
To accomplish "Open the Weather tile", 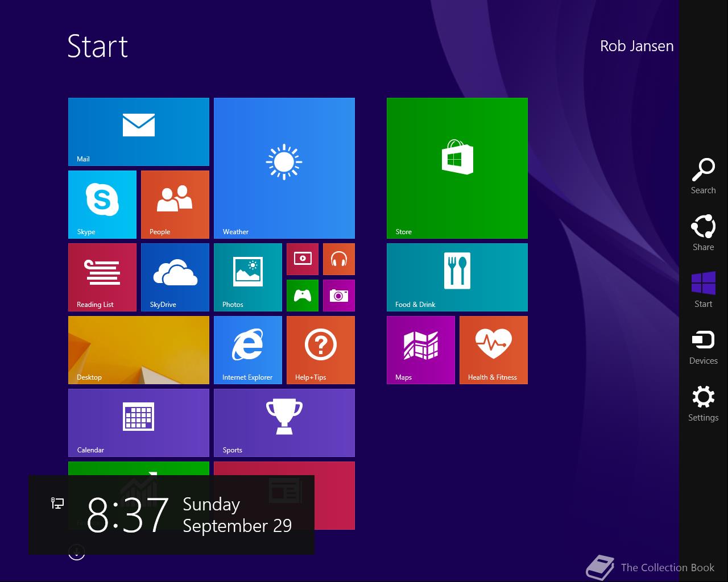I will (x=284, y=168).
